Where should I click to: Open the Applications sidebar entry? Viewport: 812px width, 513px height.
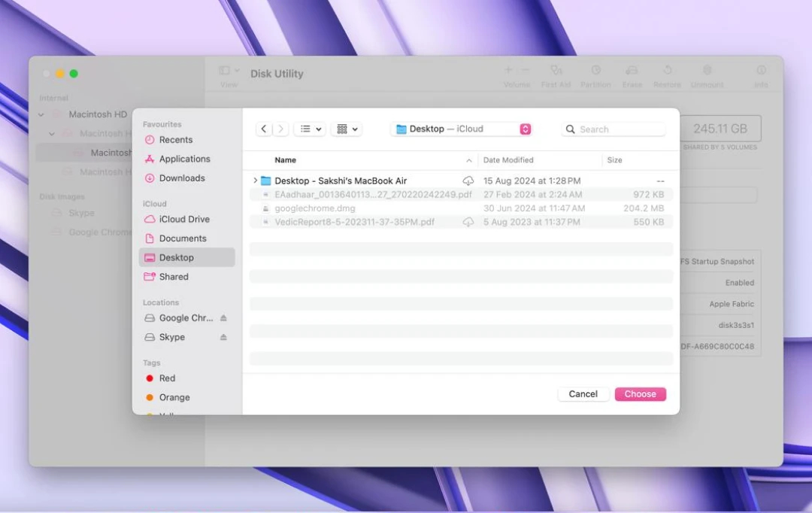[x=185, y=159]
